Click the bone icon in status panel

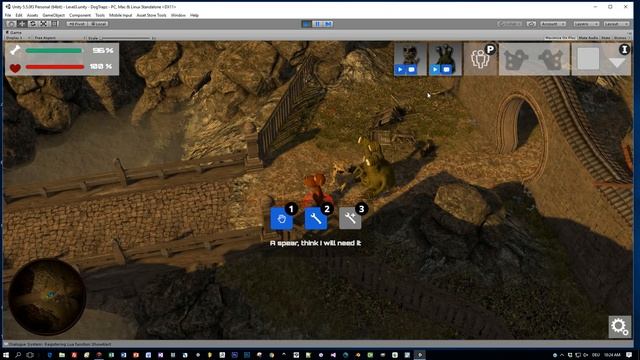tap(15, 51)
